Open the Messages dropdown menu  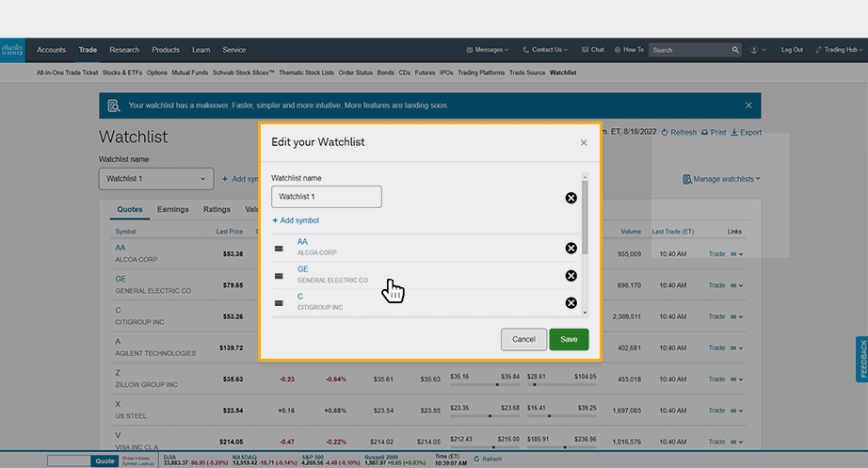click(x=488, y=50)
